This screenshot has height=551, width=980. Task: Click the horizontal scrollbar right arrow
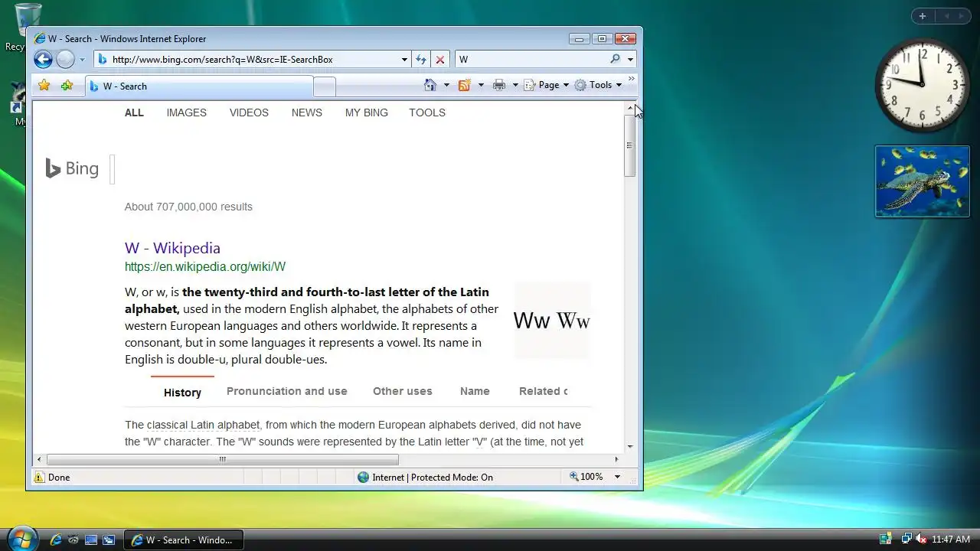coord(617,459)
